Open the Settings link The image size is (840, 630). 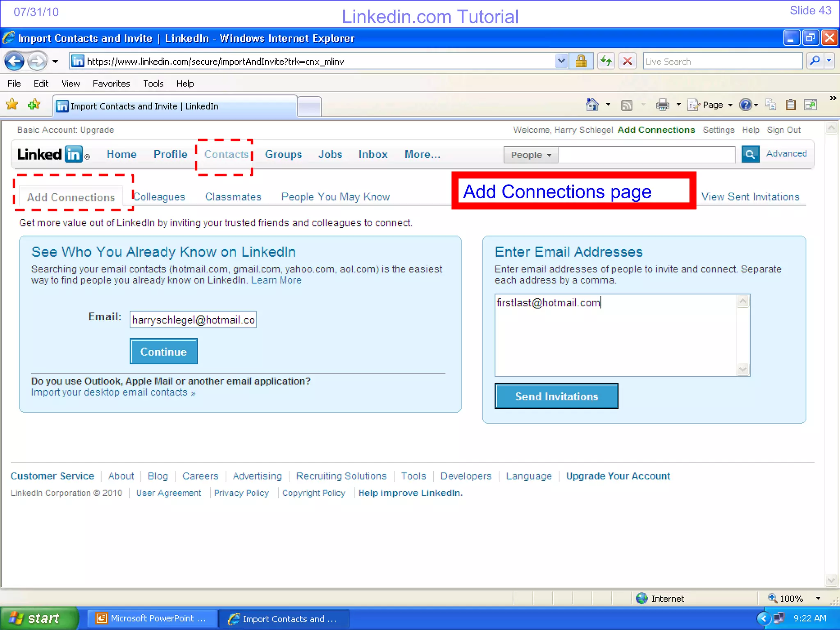click(719, 130)
